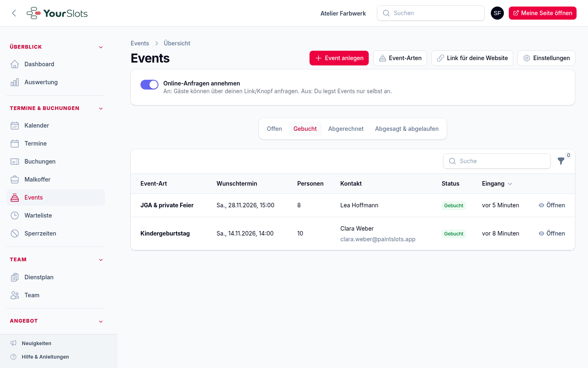Viewport: 588px width, 368px height.
Task: Open Warteliste in the sidebar
Action: tap(56, 215)
